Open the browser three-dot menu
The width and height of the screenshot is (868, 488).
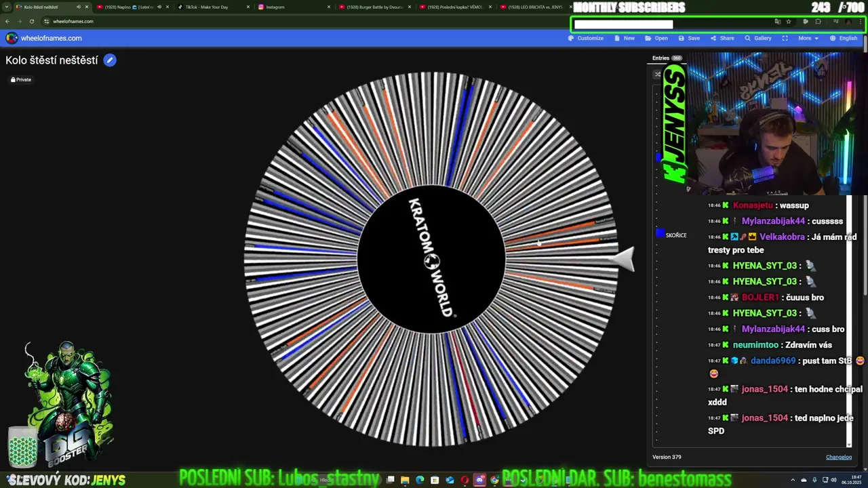point(861,22)
